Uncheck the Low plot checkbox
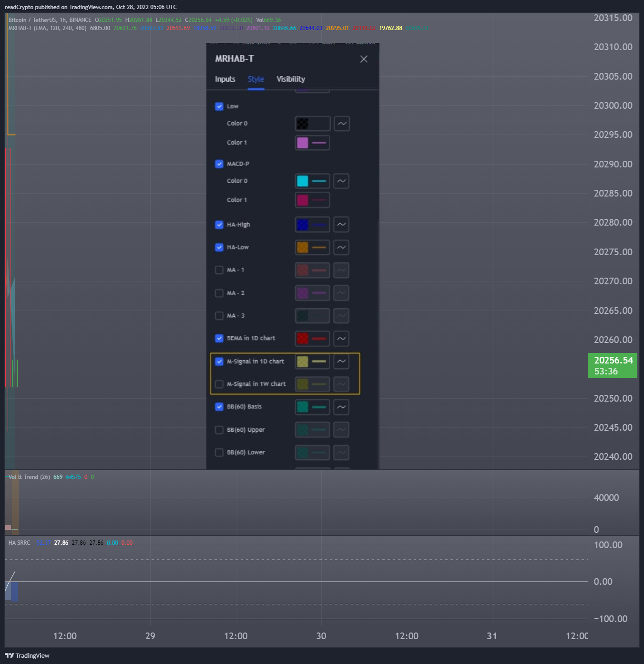This screenshot has height=664, width=644. tap(219, 106)
